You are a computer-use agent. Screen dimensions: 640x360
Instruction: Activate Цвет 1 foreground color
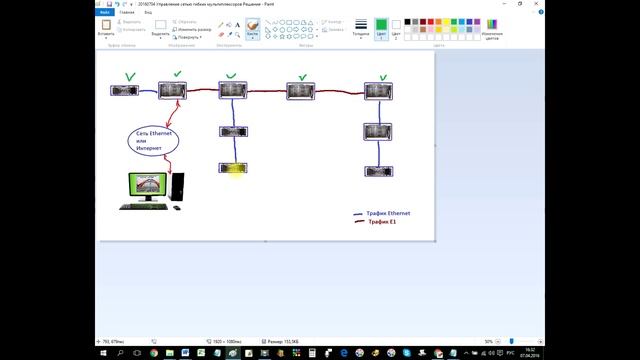pyautogui.click(x=381, y=29)
